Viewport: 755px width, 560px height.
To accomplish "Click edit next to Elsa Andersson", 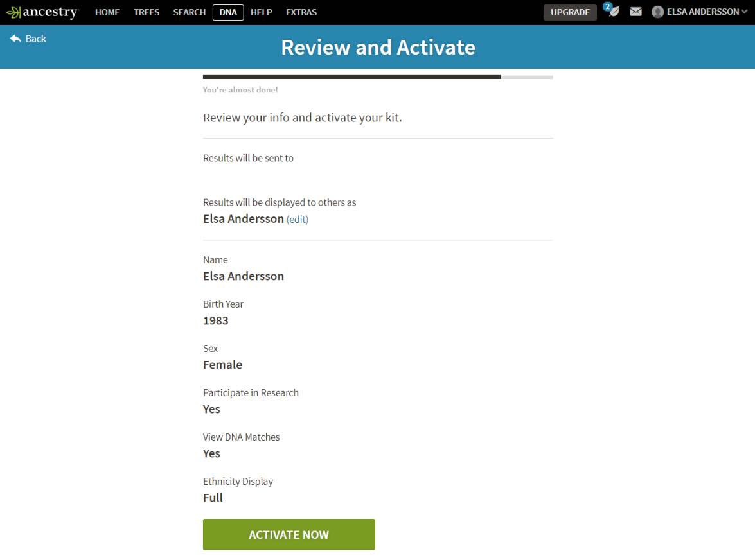I will click(x=297, y=219).
